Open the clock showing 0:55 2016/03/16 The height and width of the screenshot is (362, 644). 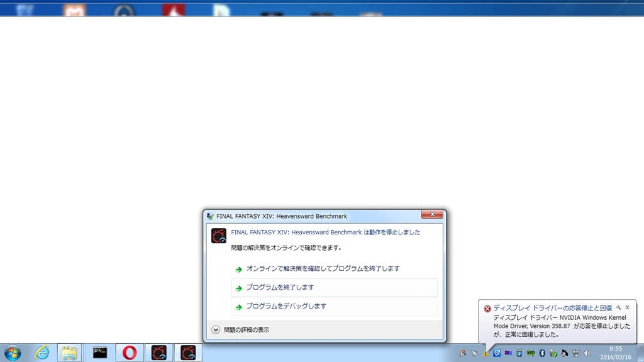point(615,353)
